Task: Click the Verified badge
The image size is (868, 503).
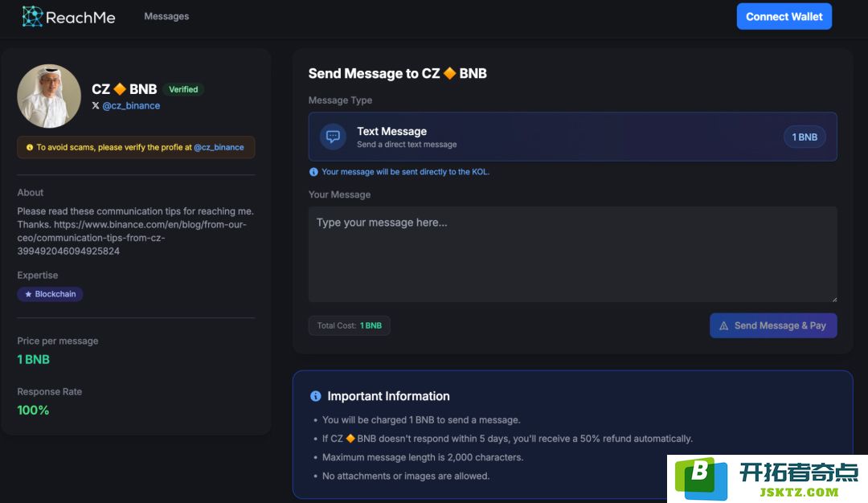Action: tap(183, 89)
